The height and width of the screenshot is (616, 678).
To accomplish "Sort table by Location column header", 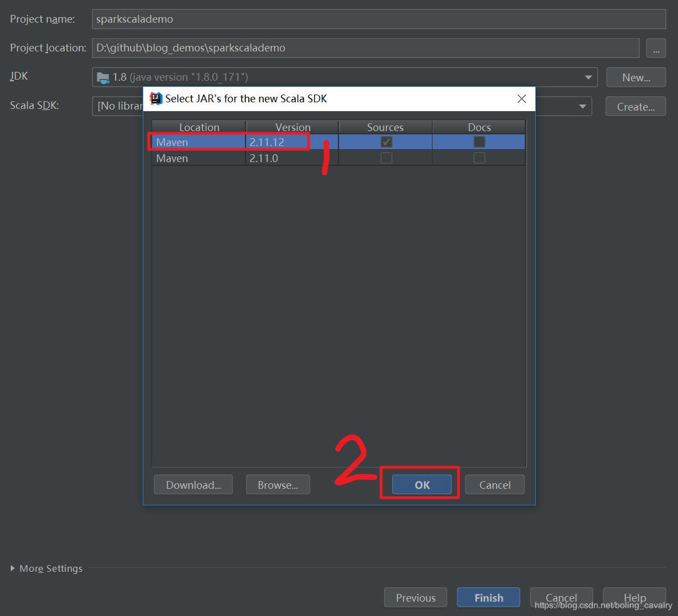I will pyautogui.click(x=199, y=127).
